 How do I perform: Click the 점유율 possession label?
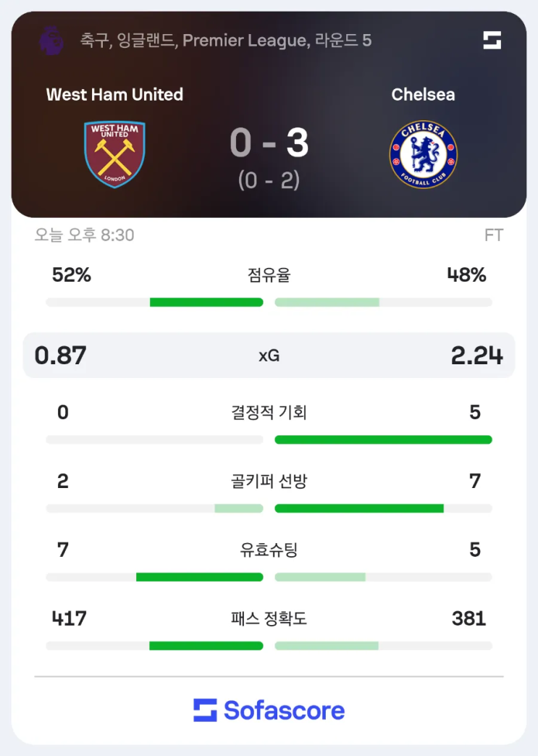click(x=269, y=275)
